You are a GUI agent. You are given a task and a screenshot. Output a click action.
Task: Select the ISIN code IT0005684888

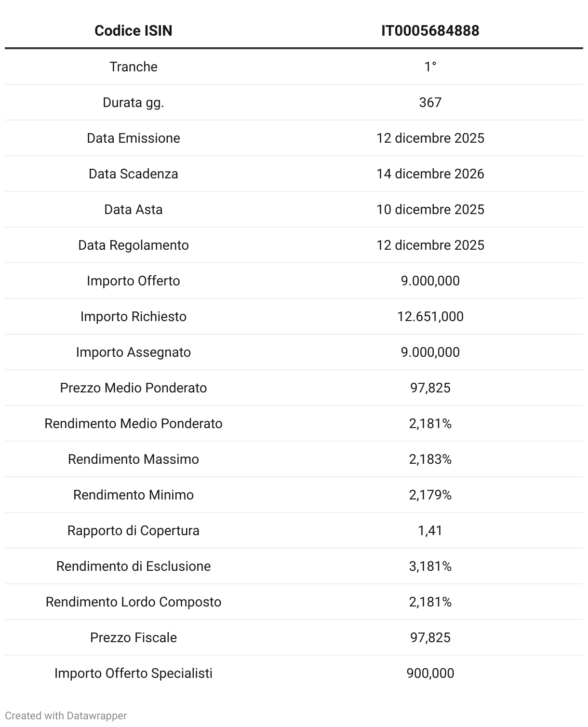coord(430,31)
